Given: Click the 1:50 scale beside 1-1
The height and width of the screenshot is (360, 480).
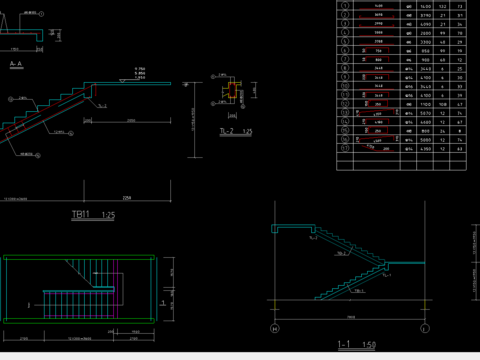Looking at the screenshot, I should pyautogui.click(x=369, y=345).
